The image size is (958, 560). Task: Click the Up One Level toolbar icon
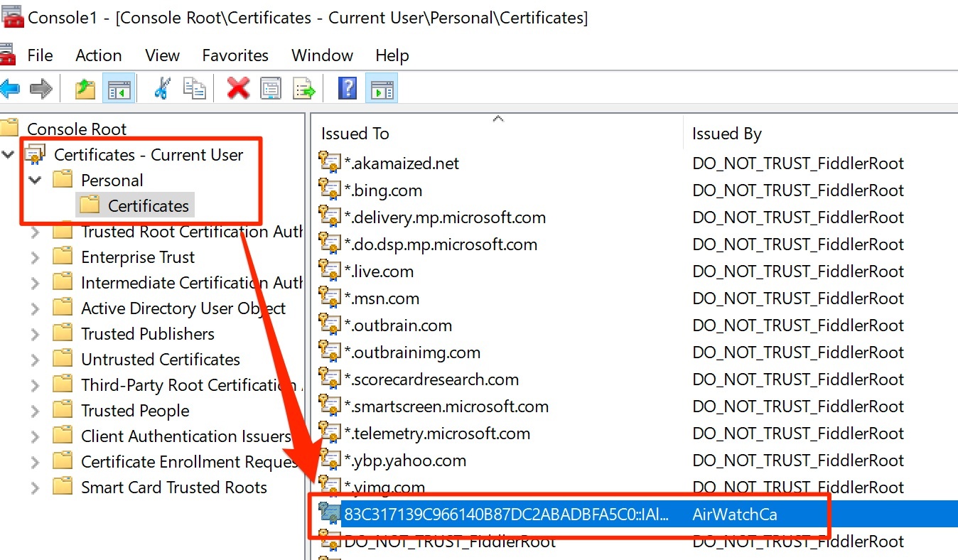coord(85,89)
